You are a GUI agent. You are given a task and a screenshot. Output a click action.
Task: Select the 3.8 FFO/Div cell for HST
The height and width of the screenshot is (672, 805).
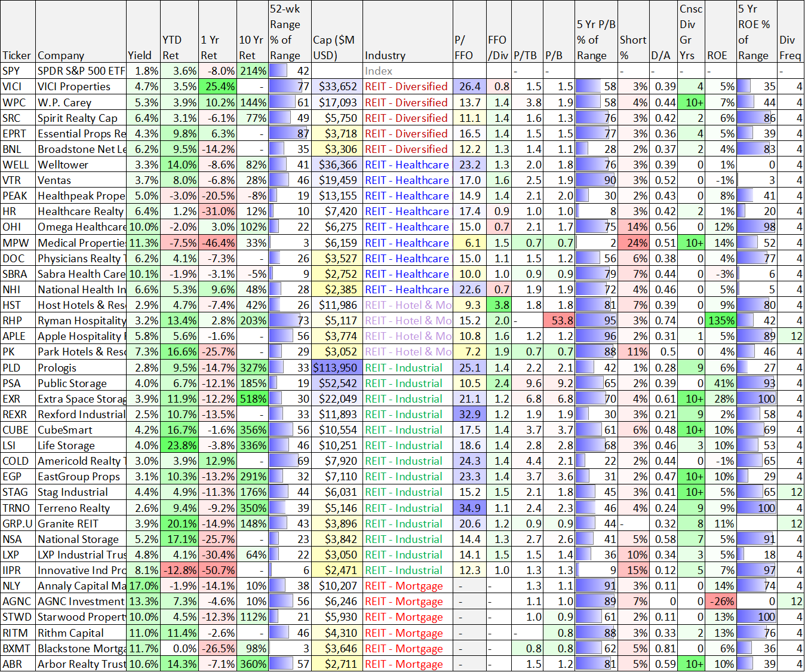point(498,305)
